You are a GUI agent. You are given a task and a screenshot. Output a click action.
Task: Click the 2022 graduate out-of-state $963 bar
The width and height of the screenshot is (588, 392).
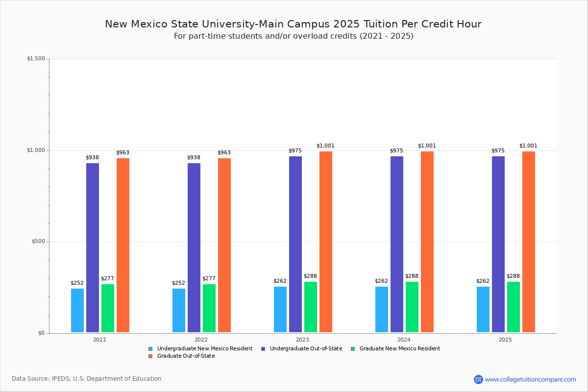click(x=224, y=245)
